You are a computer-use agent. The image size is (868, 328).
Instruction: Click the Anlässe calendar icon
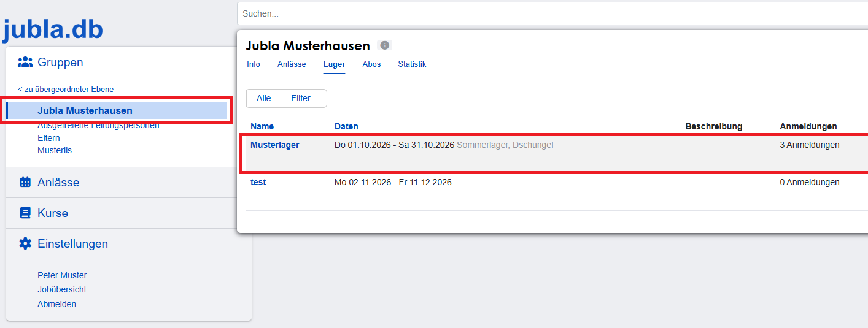coord(25,182)
